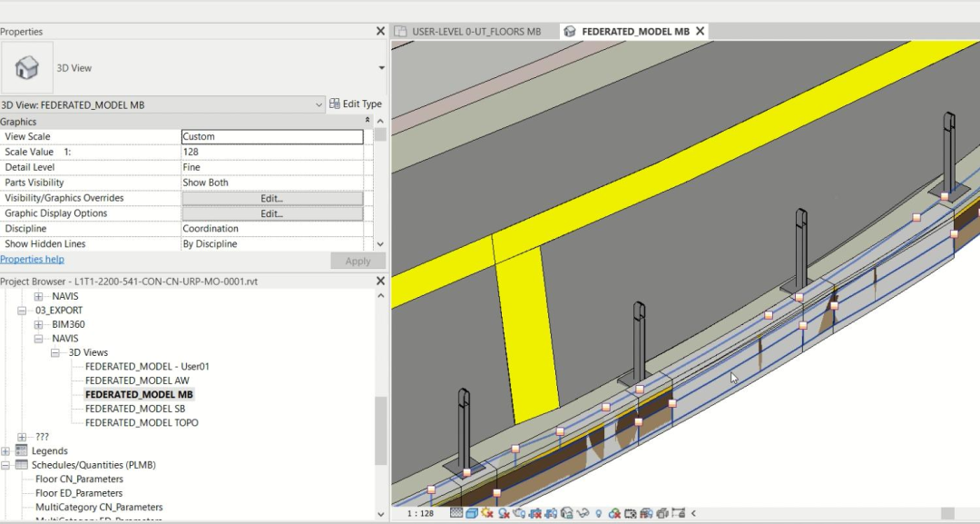Click Edit for Graphic Display Options
The height and width of the screenshot is (524, 980).
272,213
